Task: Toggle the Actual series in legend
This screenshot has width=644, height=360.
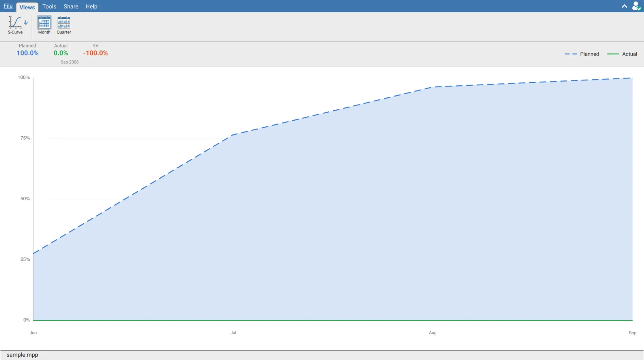Action: pos(622,54)
